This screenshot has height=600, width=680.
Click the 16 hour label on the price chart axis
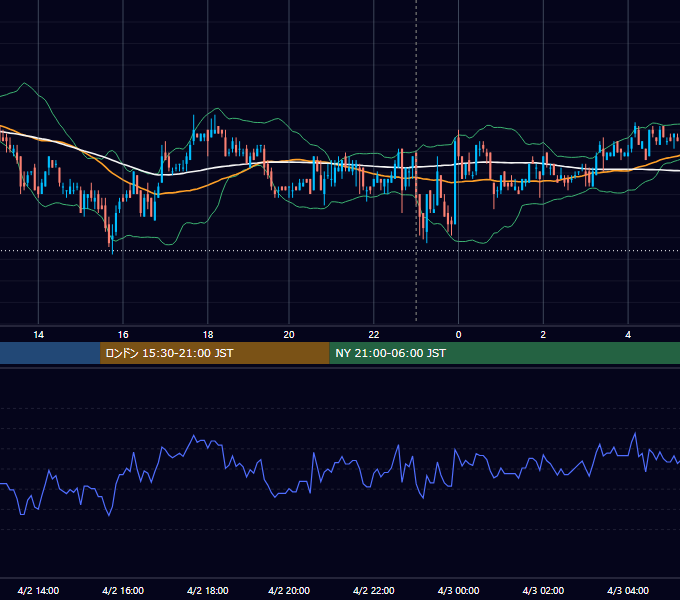coord(123,335)
